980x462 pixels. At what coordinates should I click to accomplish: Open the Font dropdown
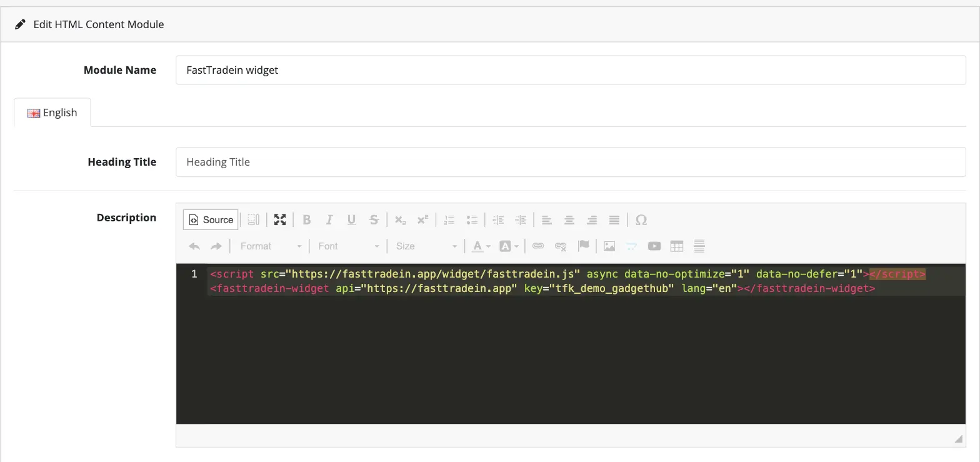(x=348, y=246)
